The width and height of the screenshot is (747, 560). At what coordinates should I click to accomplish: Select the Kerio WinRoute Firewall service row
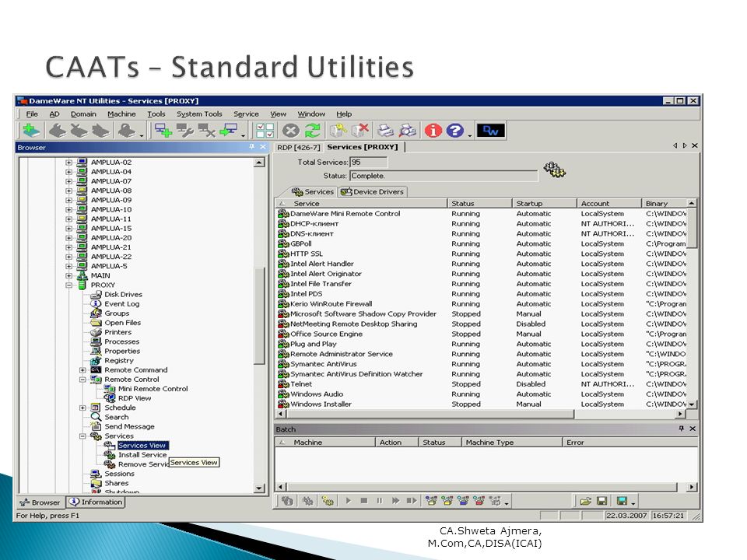point(481,304)
